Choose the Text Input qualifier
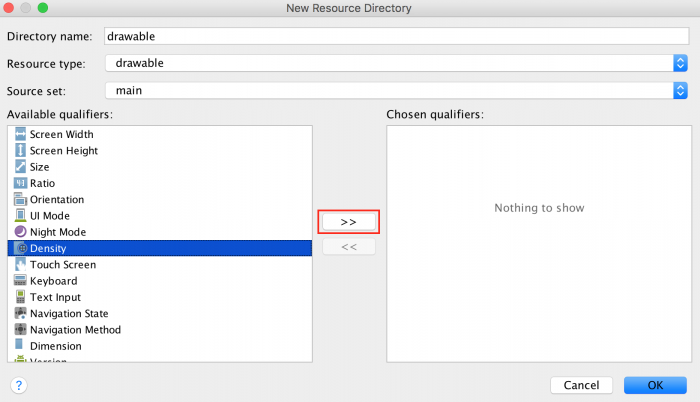 (x=55, y=297)
